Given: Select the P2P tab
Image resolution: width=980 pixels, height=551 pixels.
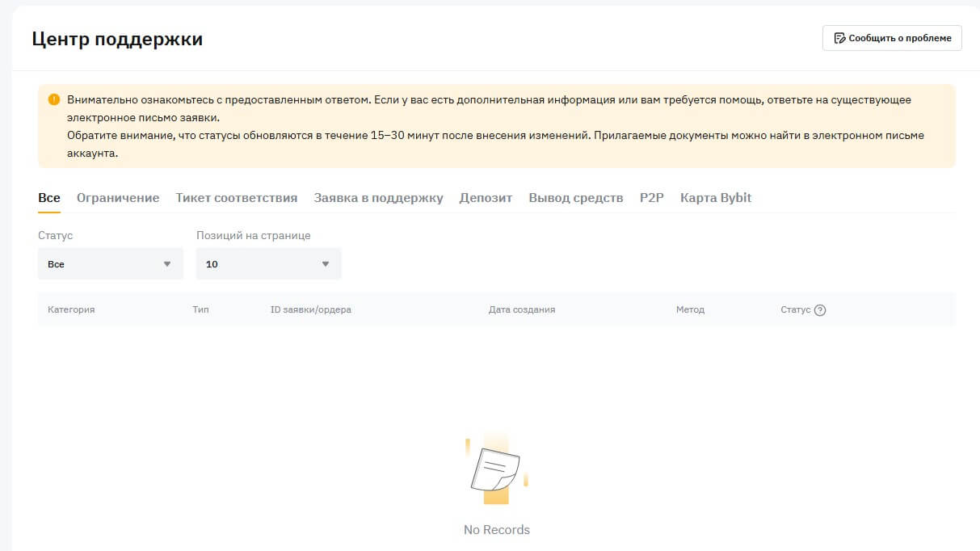Looking at the screenshot, I should (651, 198).
